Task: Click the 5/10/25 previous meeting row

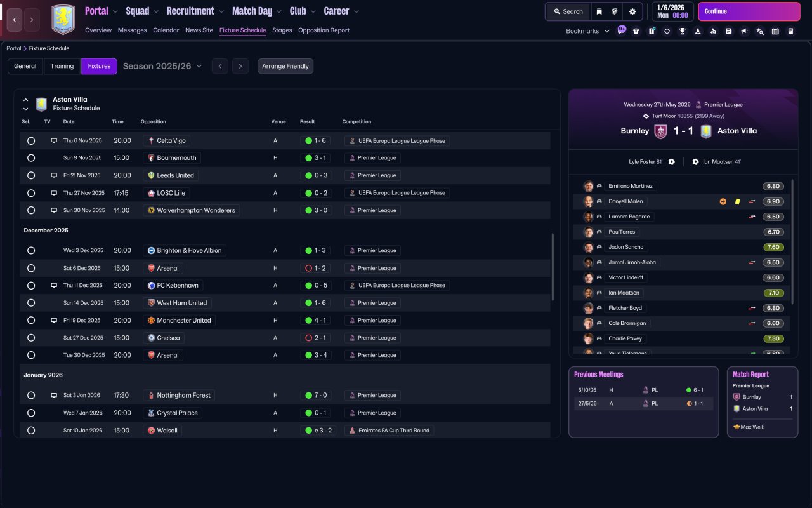Action: click(644, 390)
